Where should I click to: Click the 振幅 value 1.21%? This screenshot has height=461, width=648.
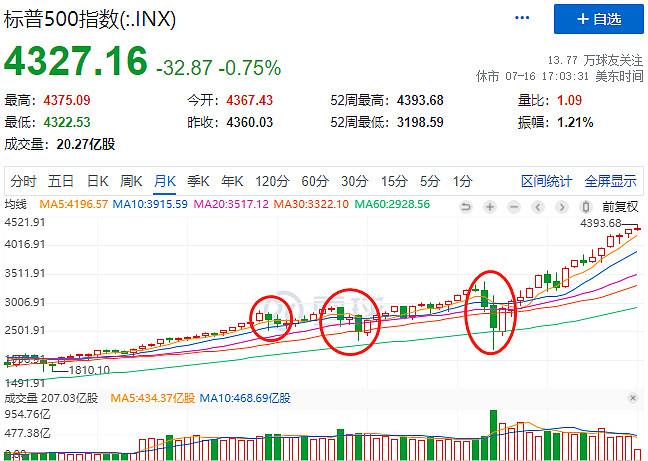click(x=575, y=122)
